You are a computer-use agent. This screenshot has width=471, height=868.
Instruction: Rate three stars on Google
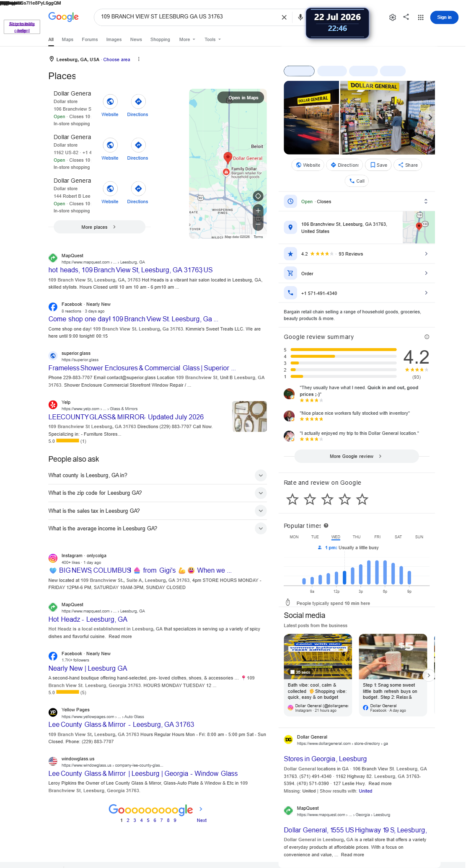327,499
